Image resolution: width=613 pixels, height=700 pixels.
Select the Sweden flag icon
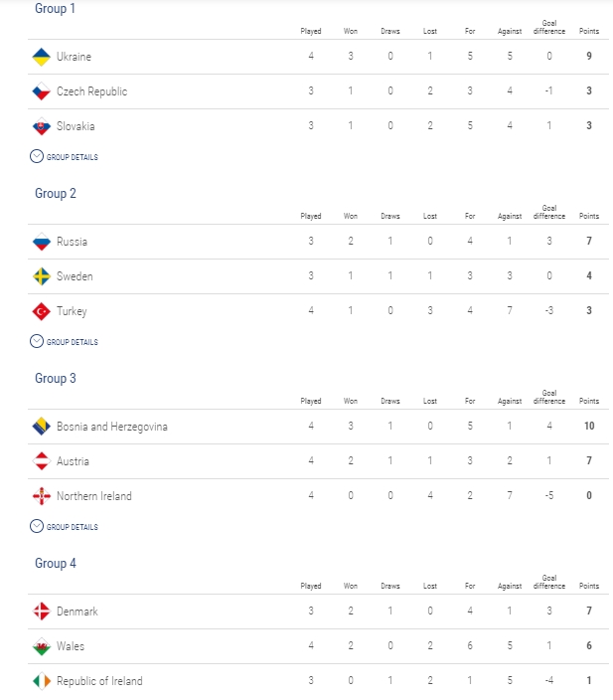[42, 276]
